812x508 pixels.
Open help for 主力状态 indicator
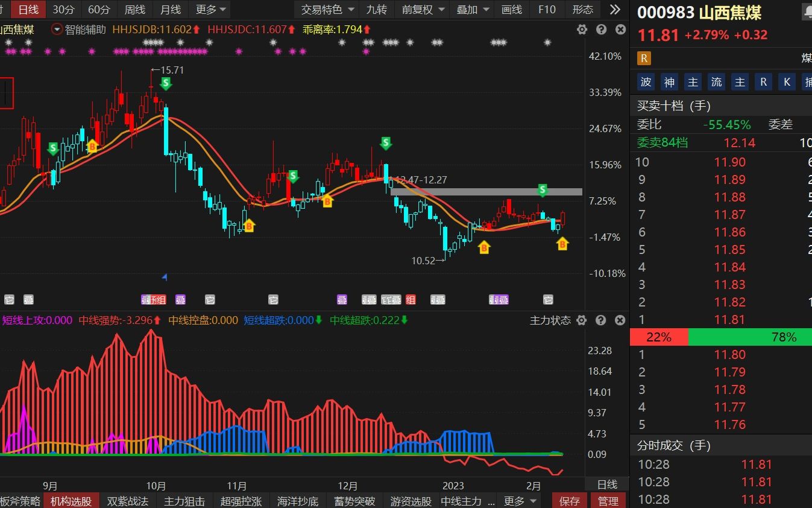point(601,320)
